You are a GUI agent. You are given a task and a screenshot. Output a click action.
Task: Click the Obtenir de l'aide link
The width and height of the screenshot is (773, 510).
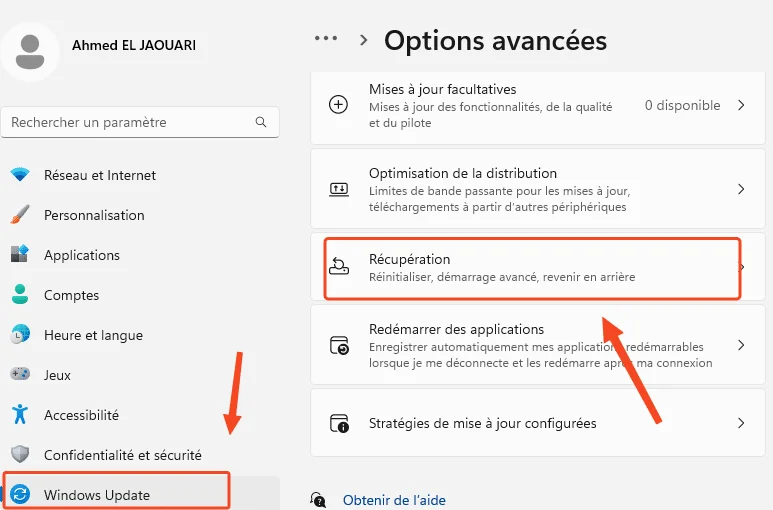394,500
